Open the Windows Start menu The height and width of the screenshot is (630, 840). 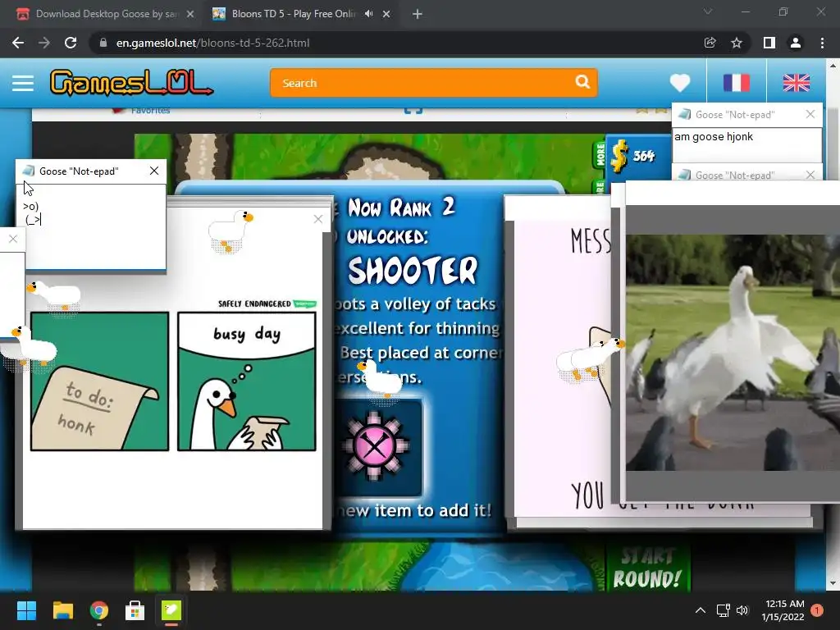pyautogui.click(x=26, y=610)
